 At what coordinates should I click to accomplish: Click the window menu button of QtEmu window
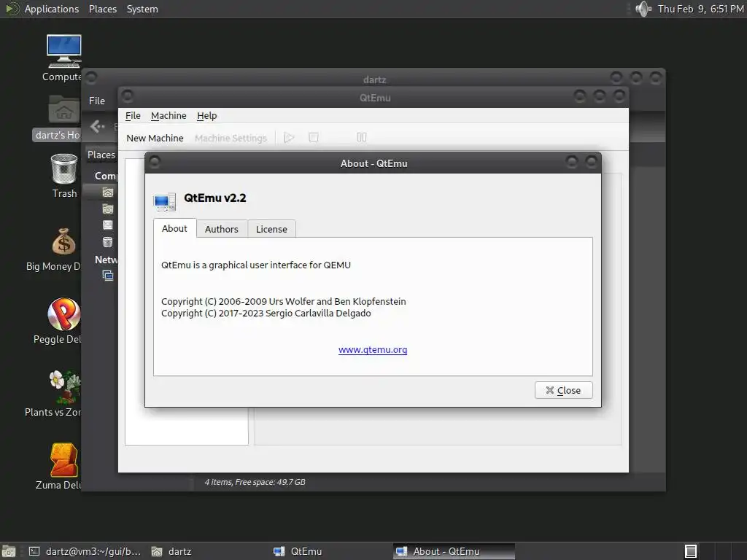click(127, 96)
